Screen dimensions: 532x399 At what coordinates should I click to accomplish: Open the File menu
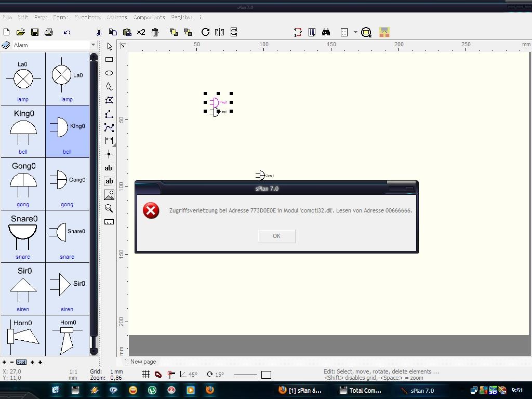click(7, 17)
